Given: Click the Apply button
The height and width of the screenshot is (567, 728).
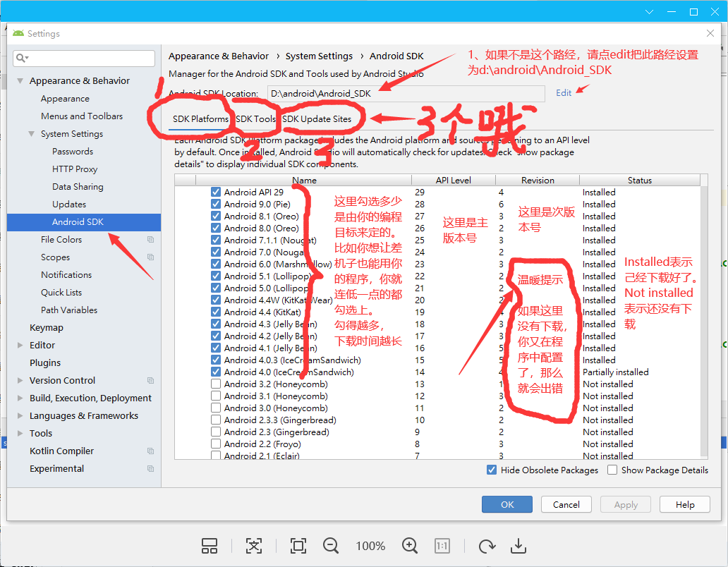Looking at the screenshot, I should pyautogui.click(x=626, y=504).
